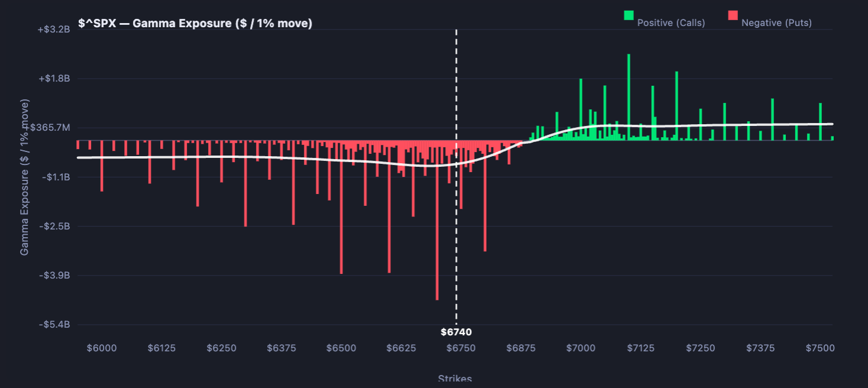
Task: Click the Strikes x-axis title
Action: click(x=455, y=379)
